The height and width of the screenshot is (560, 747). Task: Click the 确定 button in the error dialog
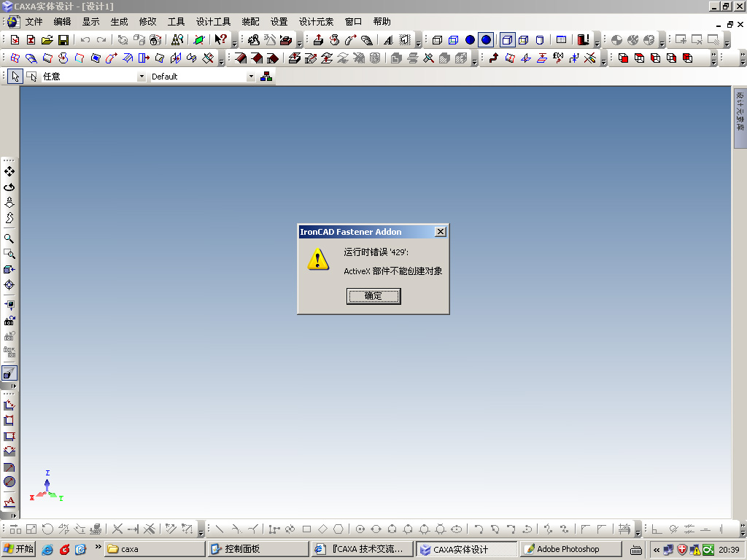(x=373, y=296)
